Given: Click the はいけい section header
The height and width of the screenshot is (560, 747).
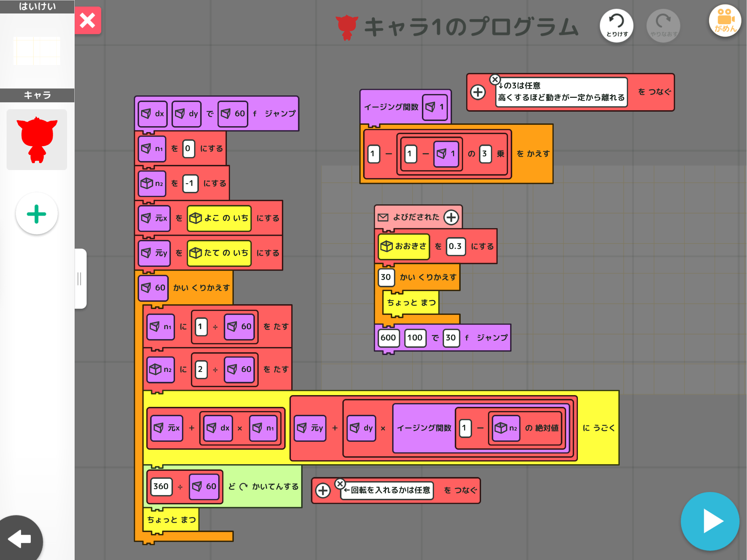Looking at the screenshot, I should [37, 7].
